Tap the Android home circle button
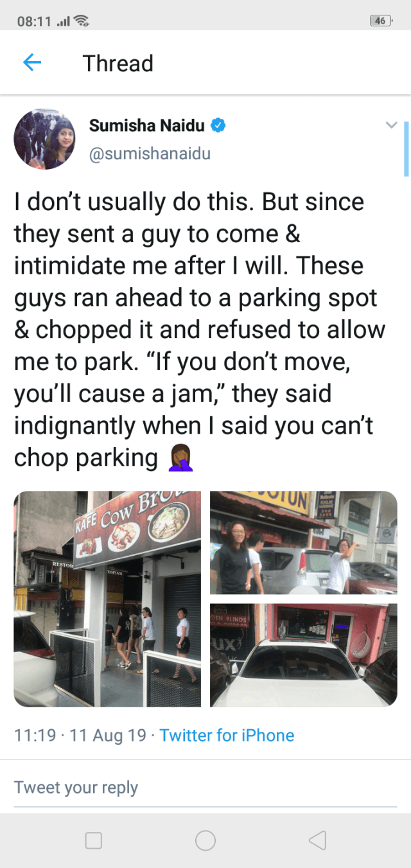This screenshot has height=868, width=411. click(x=205, y=840)
